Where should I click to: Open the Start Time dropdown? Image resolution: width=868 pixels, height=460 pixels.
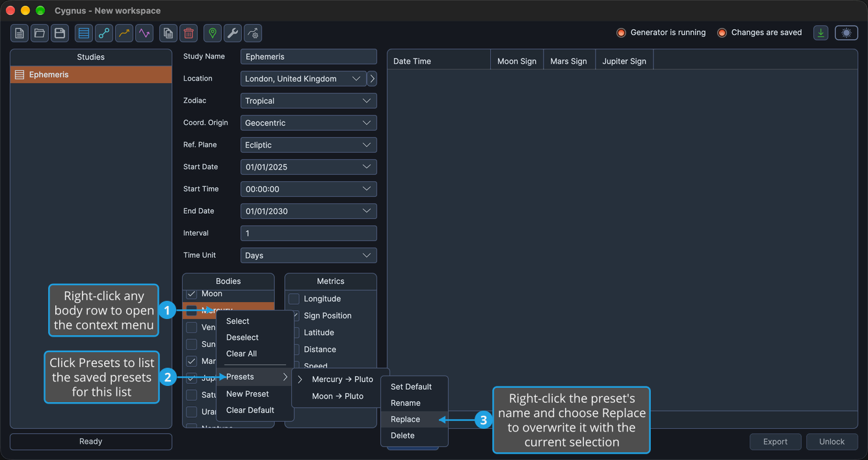(x=308, y=189)
